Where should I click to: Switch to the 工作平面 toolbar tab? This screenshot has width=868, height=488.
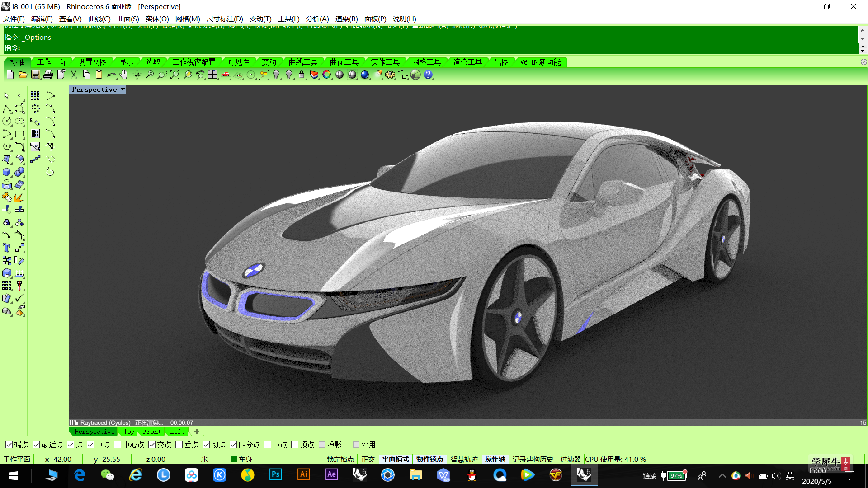[x=51, y=62]
